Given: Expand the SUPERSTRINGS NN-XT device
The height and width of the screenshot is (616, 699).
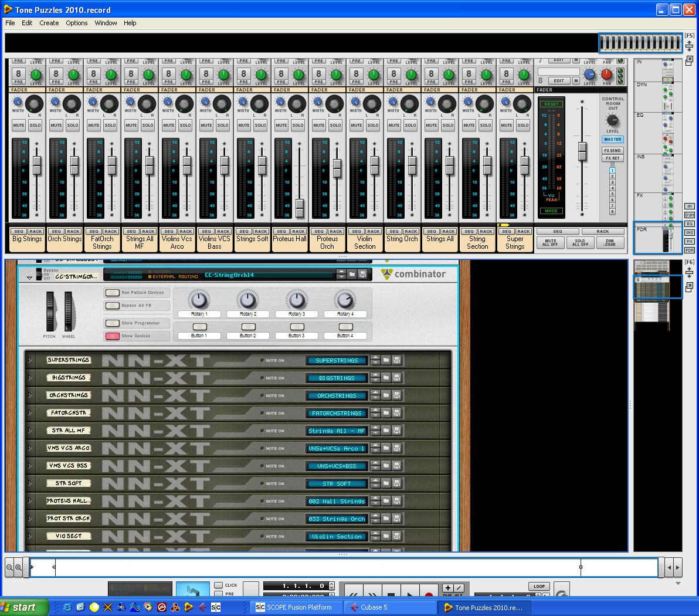Looking at the screenshot, I should click(30, 360).
